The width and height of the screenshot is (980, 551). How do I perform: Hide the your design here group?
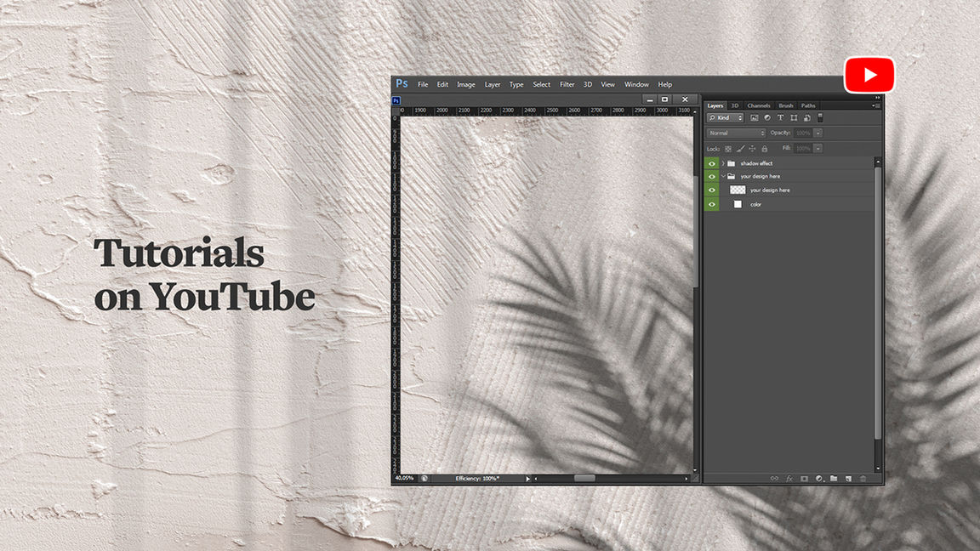coord(712,176)
